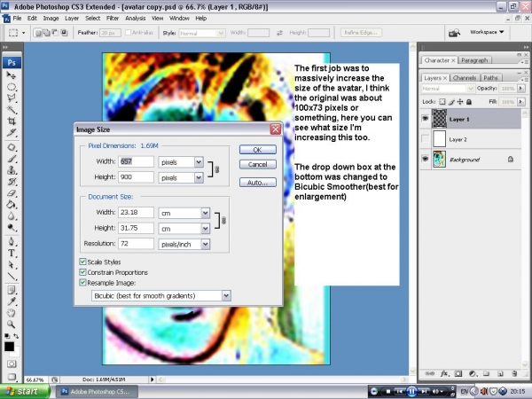Click the delete layer trash icon
This screenshot has height=399, width=532.
point(514,373)
